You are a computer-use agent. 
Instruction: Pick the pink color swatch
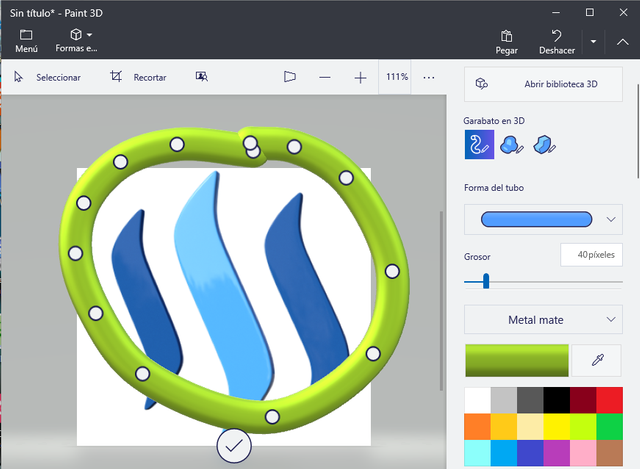tap(583, 453)
